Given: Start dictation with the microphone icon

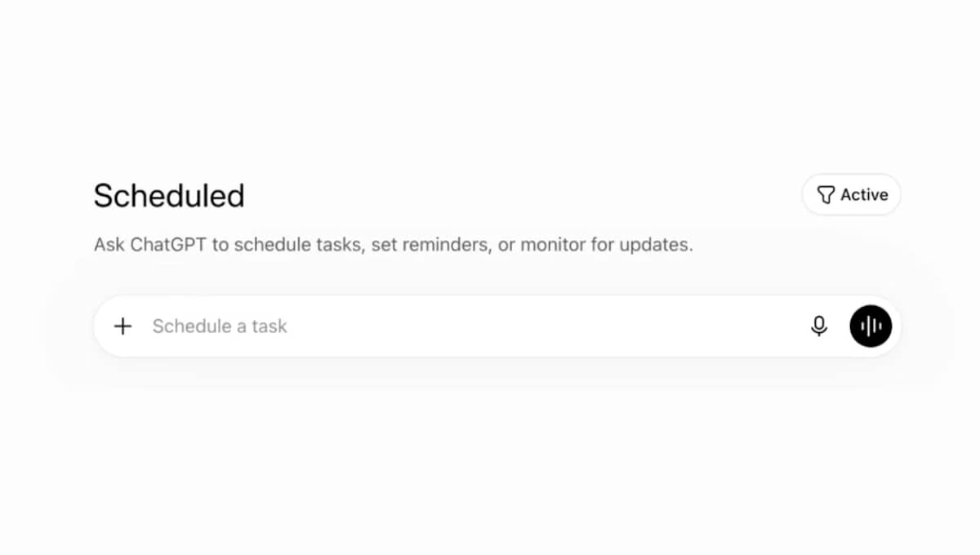Looking at the screenshot, I should (x=819, y=326).
